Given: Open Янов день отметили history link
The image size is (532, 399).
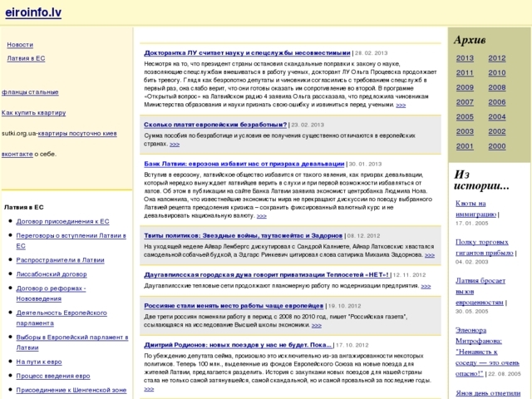Looking at the screenshot, I should [488, 393].
